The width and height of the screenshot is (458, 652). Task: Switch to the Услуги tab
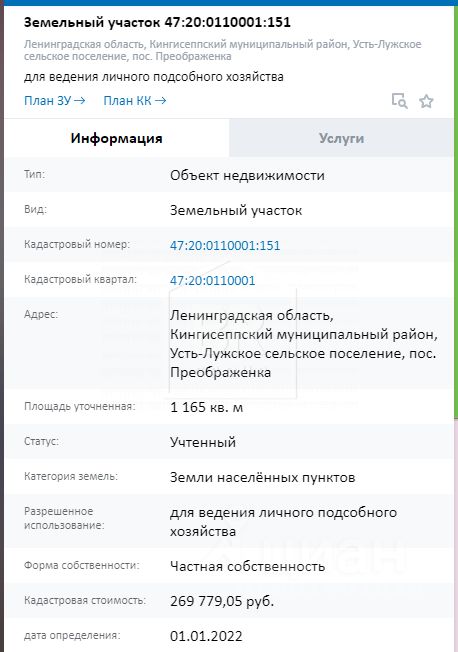(342, 138)
